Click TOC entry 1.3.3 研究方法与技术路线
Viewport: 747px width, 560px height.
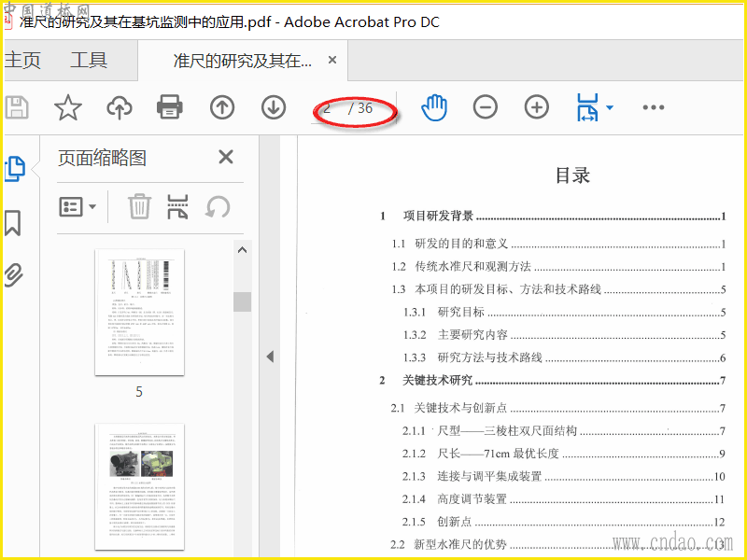(565, 357)
